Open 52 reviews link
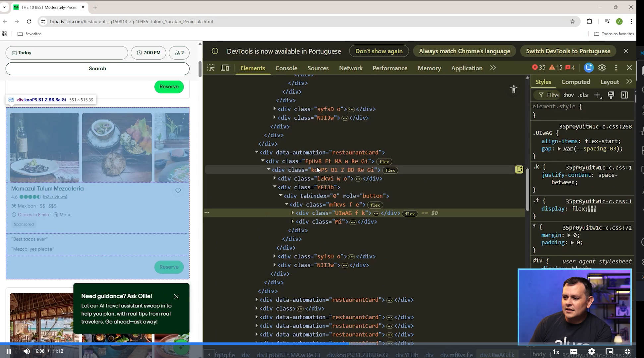Image resolution: width=644 pixels, height=358 pixels. [55, 197]
